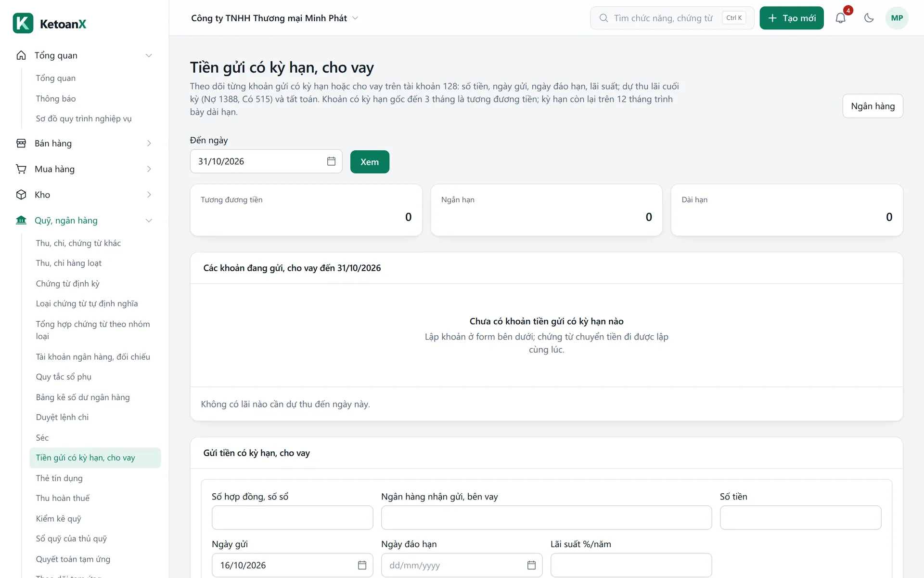The image size is (924, 578).
Task: Open the notifications bell
Action: pos(840,18)
